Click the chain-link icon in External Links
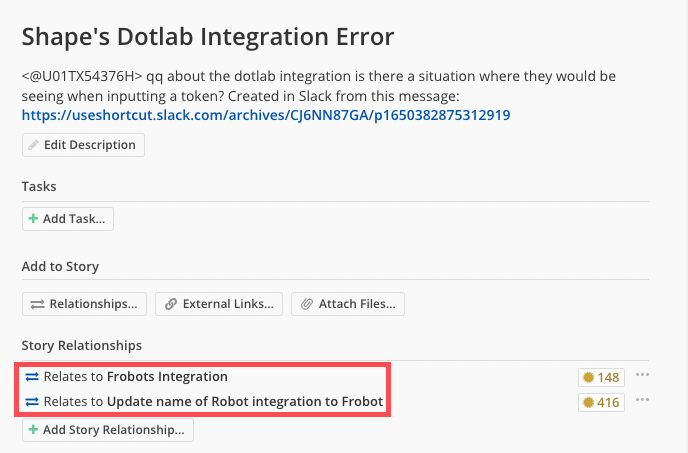The image size is (688, 453). (x=171, y=303)
